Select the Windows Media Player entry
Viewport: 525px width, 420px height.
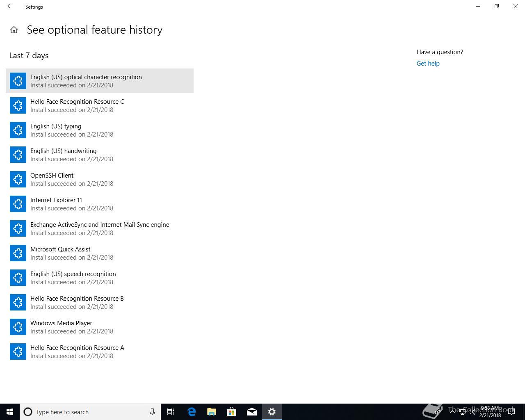pyautogui.click(x=100, y=327)
